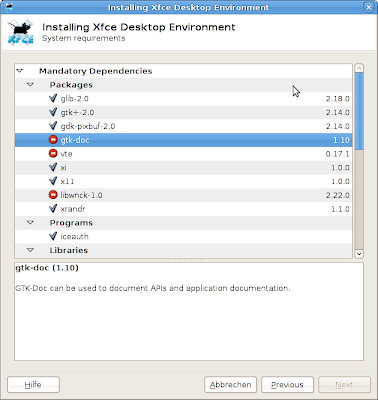Click the red missing icon for vte
This screenshot has width=378, height=400.
(53, 153)
